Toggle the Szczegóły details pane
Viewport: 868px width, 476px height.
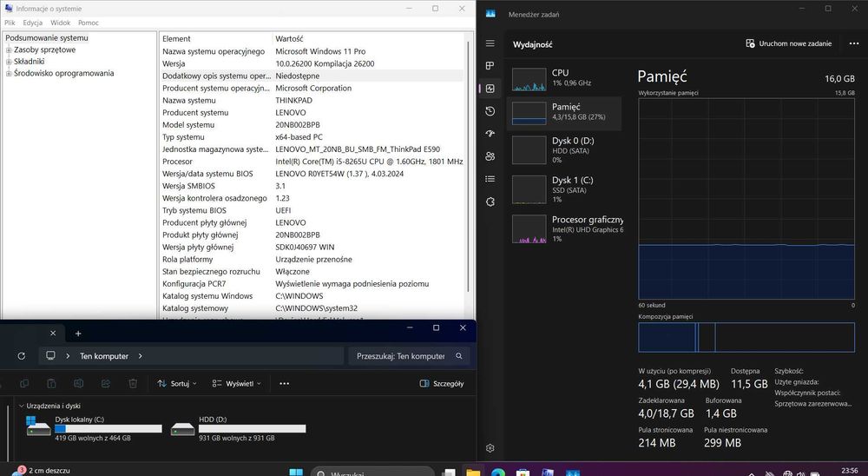pos(441,383)
